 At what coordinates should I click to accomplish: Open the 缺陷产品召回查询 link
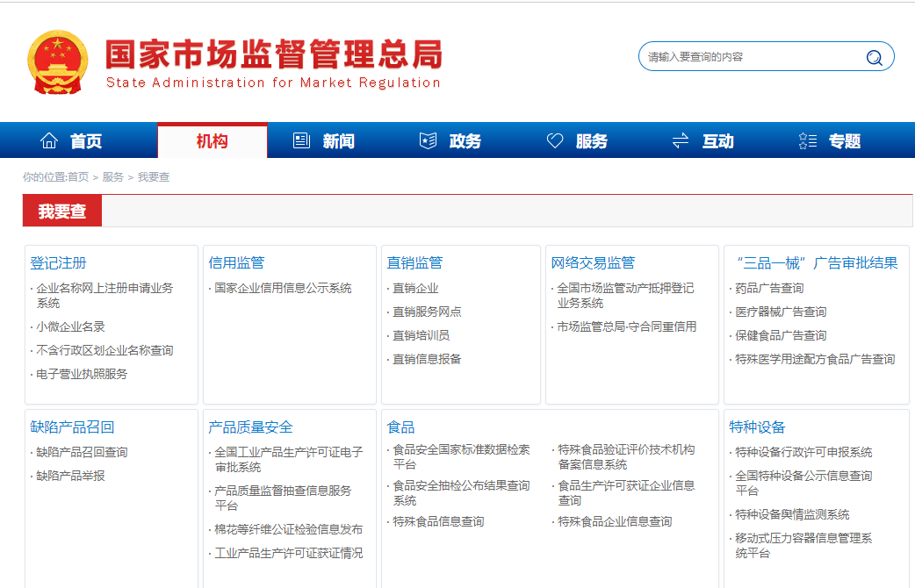coord(82,452)
